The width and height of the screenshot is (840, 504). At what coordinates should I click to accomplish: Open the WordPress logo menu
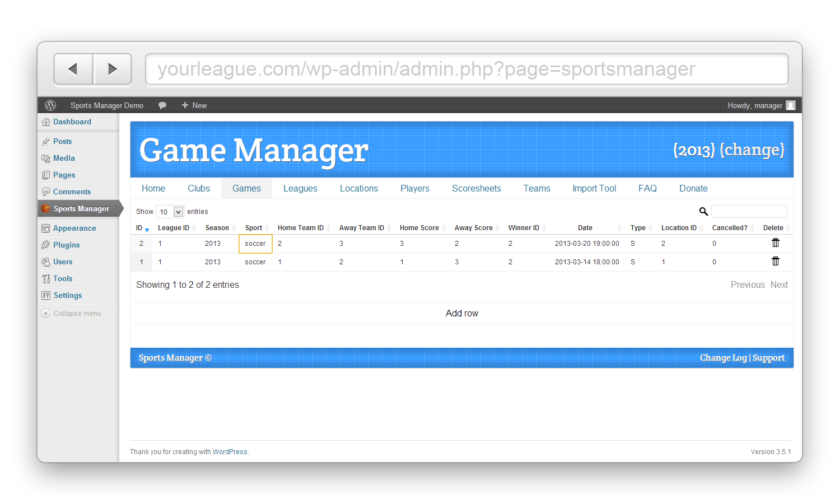50,105
